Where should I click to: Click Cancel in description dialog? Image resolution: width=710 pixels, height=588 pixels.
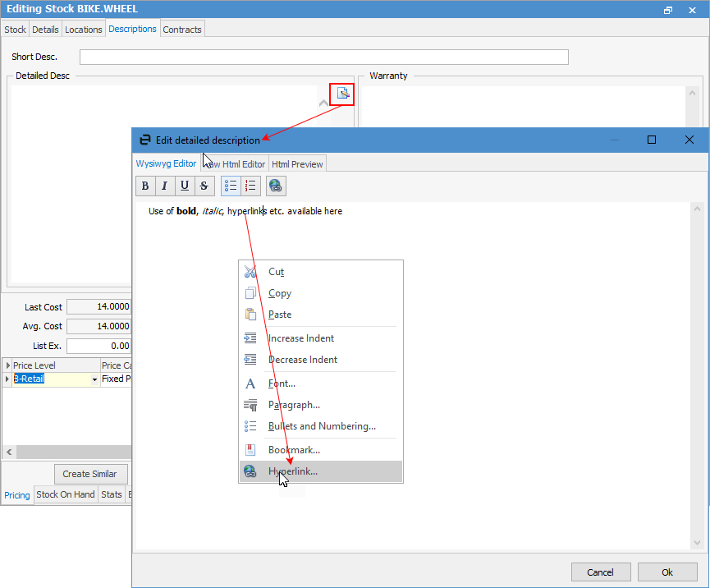tap(600, 572)
